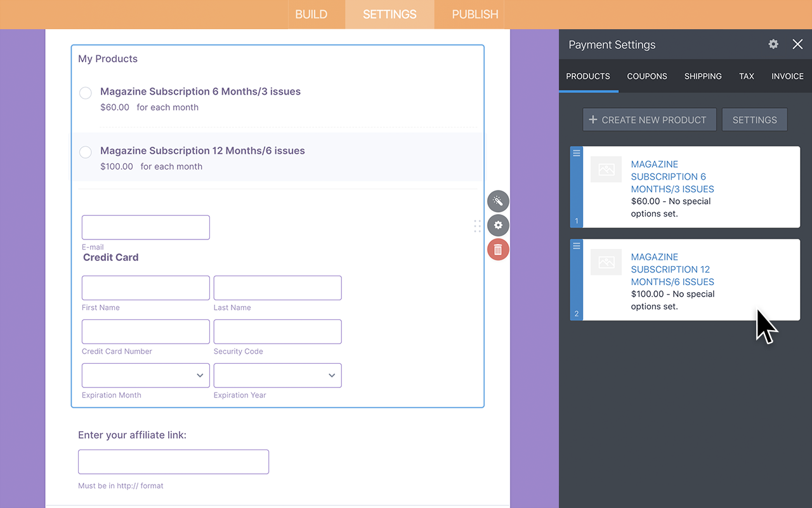Switch to the TAX tab
Viewport: 812px width, 508px height.
point(747,76)
